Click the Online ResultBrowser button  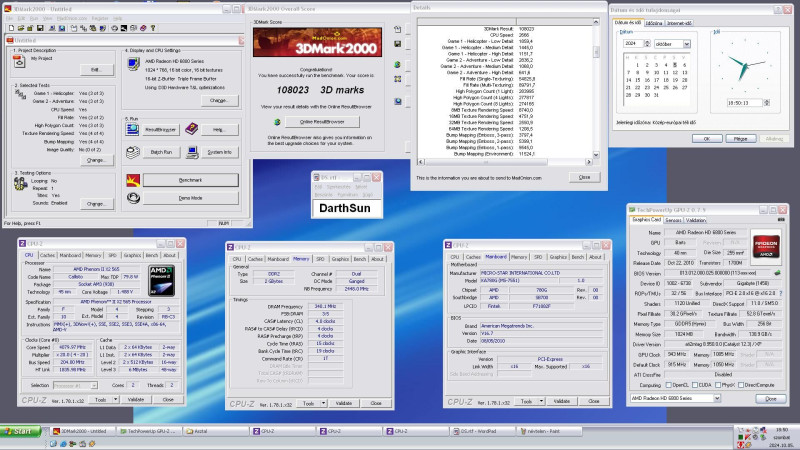click(x=322, y=122)
